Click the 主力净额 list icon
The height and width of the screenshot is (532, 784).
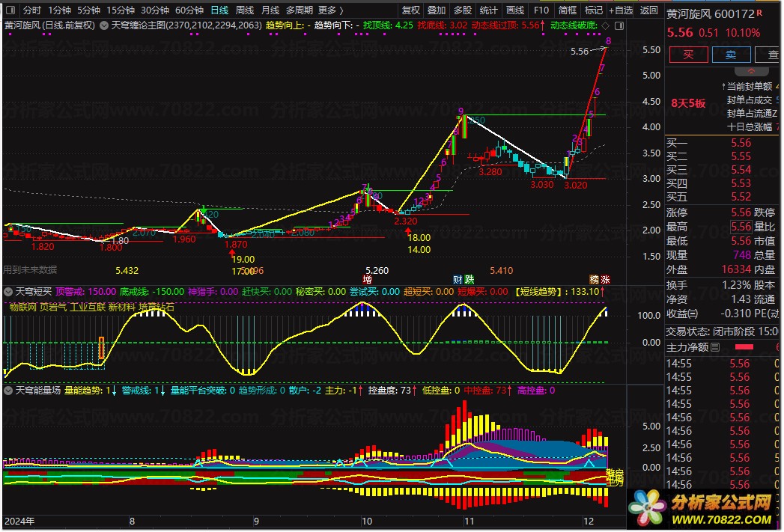pyautogui.click(x=715, y=347)
